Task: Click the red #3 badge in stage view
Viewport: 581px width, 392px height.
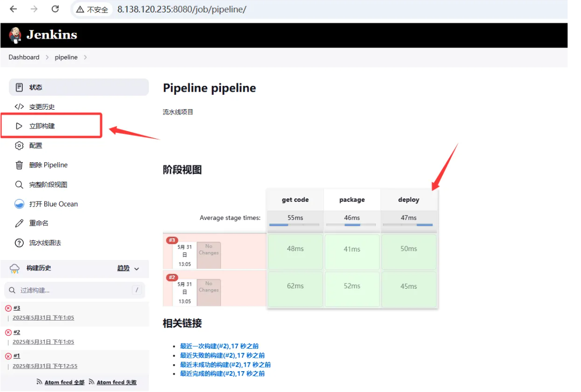Action: point(172,240)
